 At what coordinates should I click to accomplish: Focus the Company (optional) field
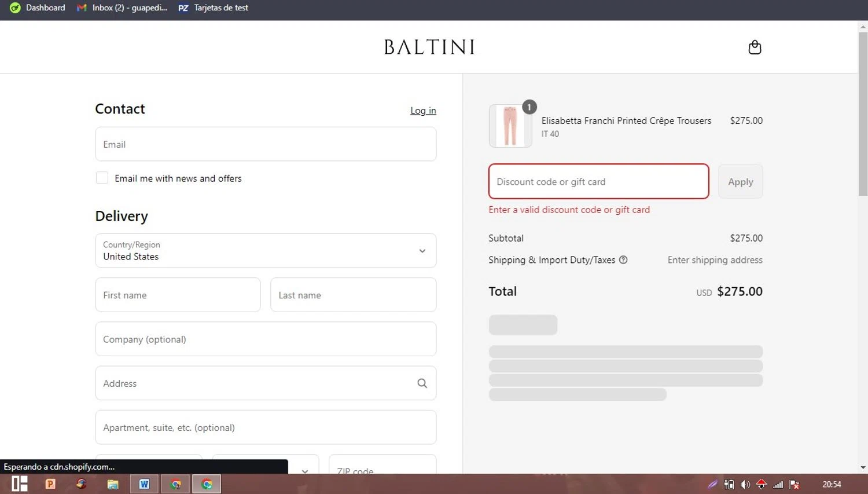pos(266,339)
